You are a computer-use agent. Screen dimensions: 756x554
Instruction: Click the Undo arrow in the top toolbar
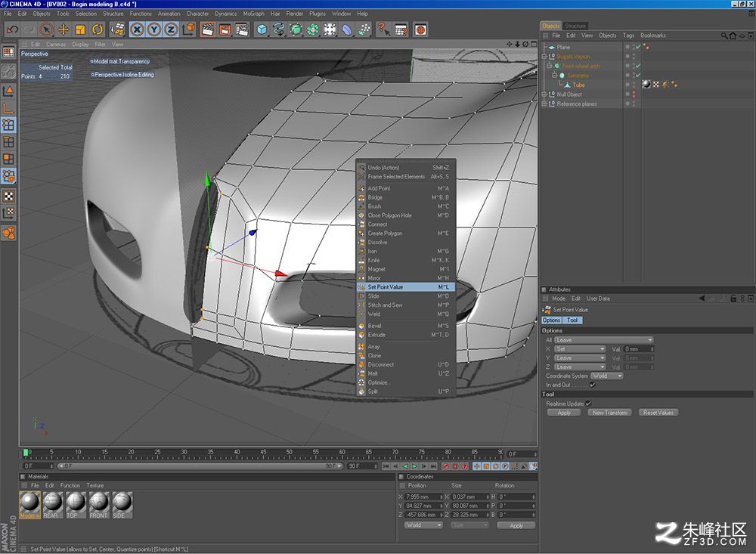(x=12, y=30)
